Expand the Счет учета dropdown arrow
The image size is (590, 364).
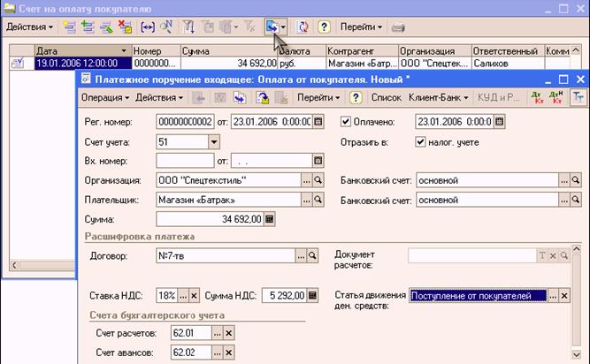pos(214,142)
